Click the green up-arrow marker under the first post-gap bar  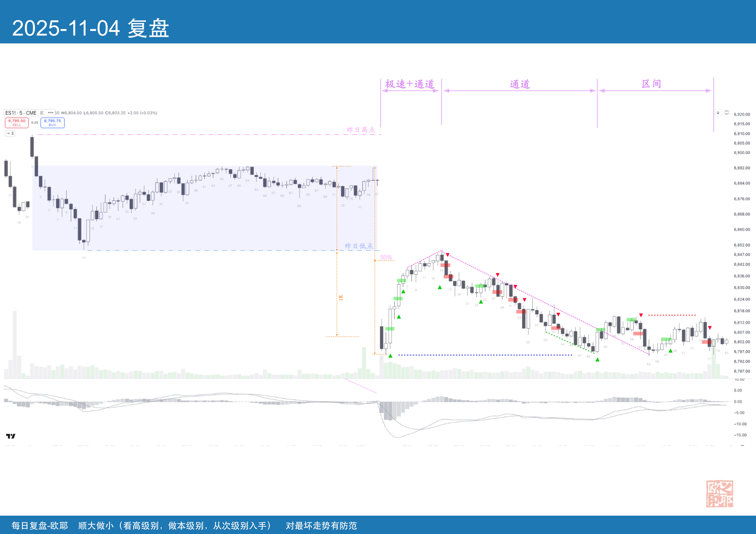(x=390, y=356)
